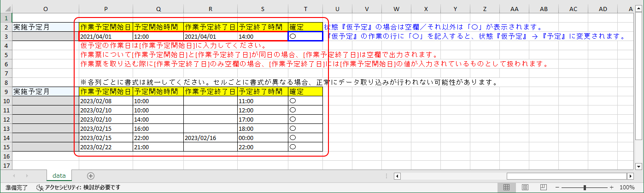644x193 pixels.
Task: Click the horizontal scrollbar thumb
Action: pos(566,176)
